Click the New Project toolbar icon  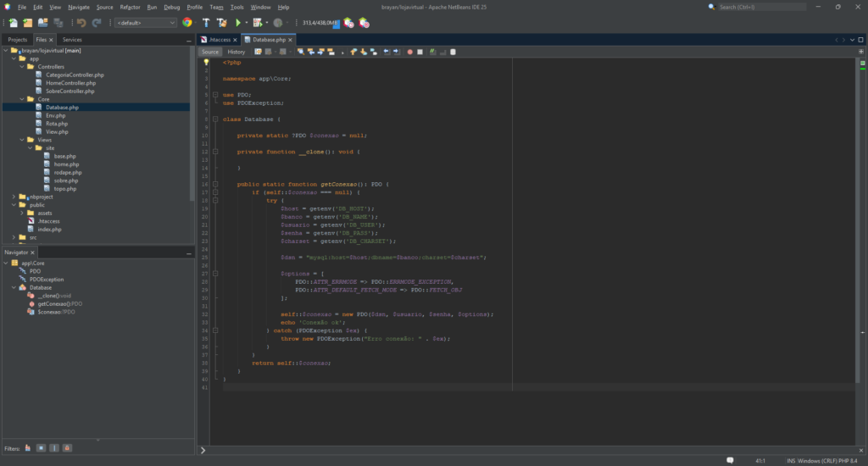click(28, 23)
